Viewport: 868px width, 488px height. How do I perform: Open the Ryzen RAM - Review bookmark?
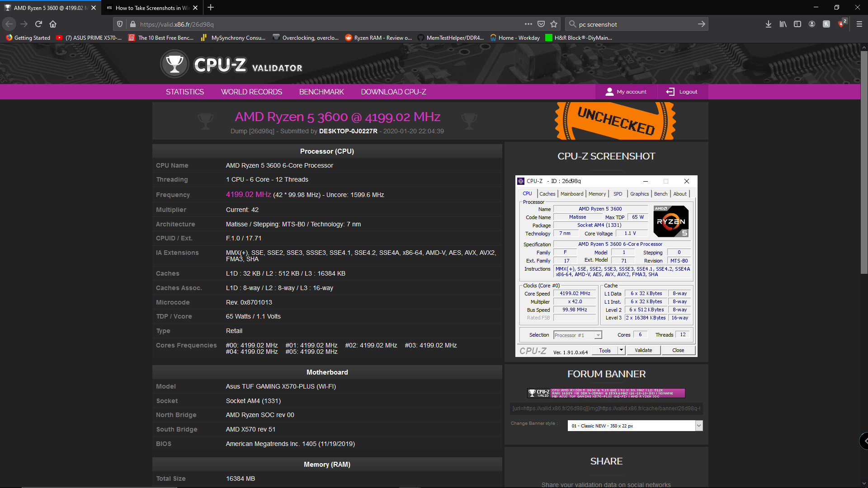(378, 38)
